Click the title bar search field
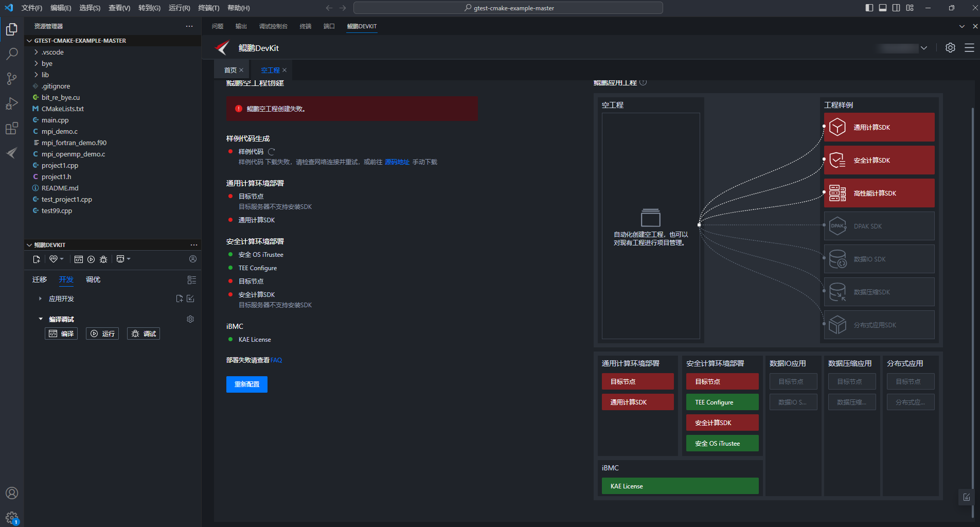The height and width of the screenshot is (527, 980). pyautogui.click(x=508, y=8)
